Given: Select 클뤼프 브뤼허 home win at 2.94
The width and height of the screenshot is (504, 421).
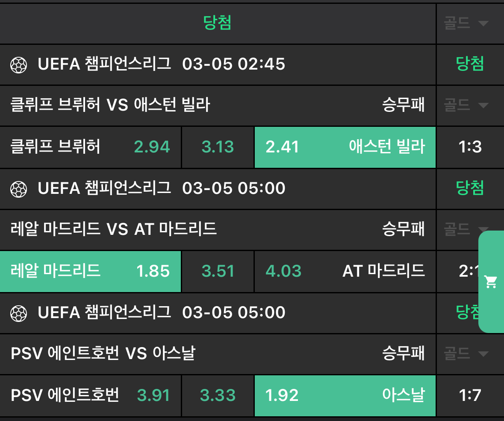Looking at the screenshot, I should pyautogui.click(x=91, y=147).
